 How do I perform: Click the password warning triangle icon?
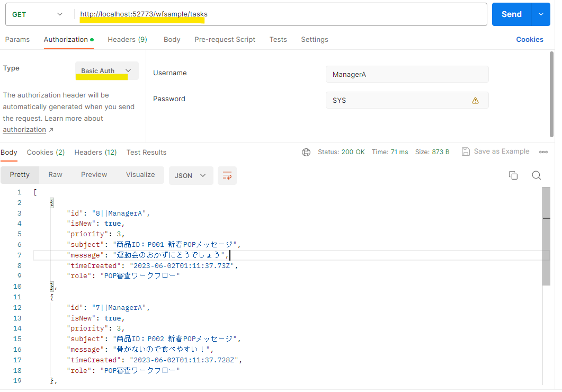click(475, 101)
